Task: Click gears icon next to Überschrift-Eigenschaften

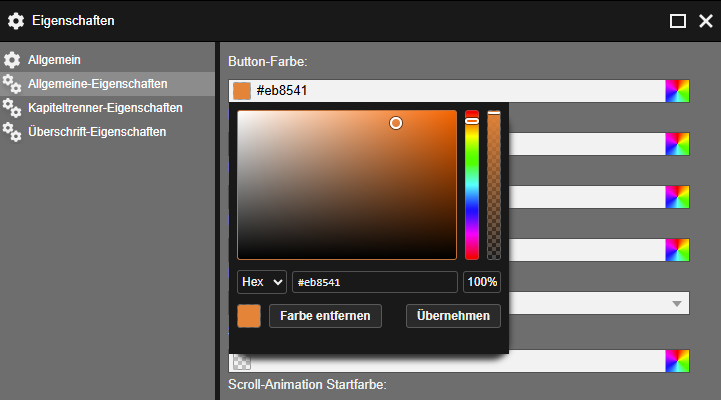Action: tap(12, 132)
